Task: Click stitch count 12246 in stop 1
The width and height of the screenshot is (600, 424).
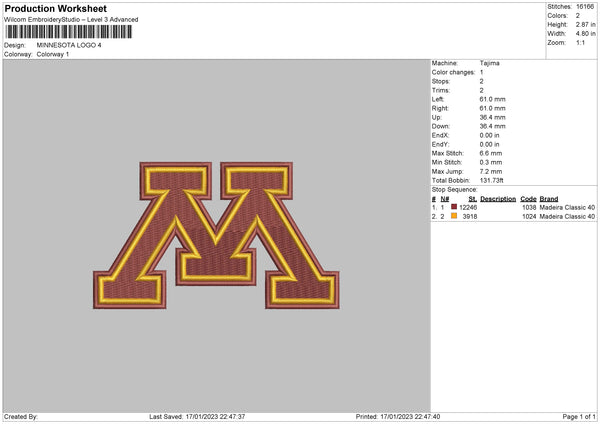Action: [x=468, y=207]
